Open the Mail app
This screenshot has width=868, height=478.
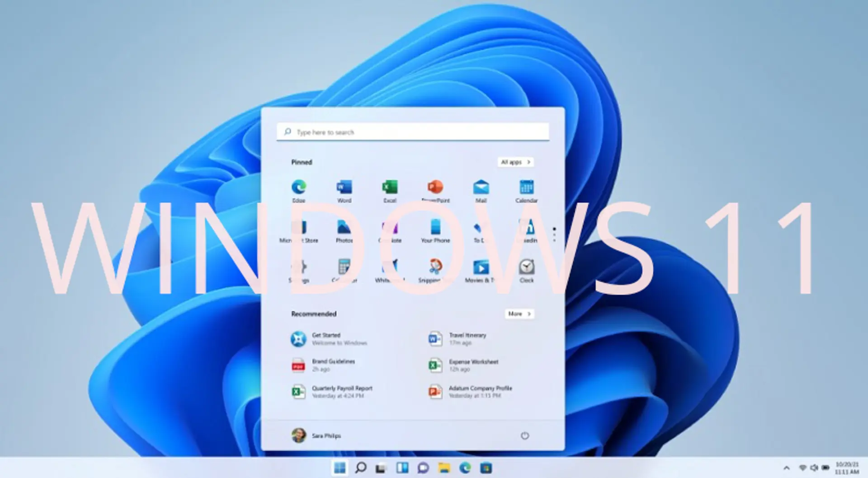coord(481,191)
